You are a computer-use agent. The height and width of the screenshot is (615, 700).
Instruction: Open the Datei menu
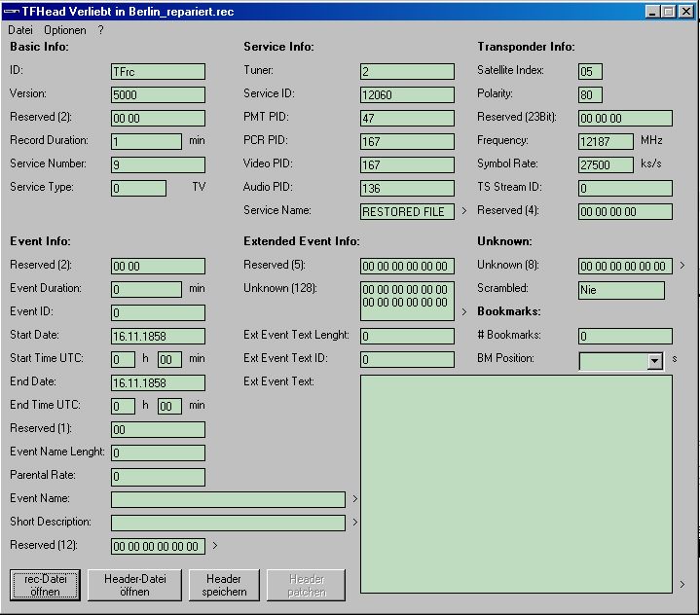pos(20,30)
